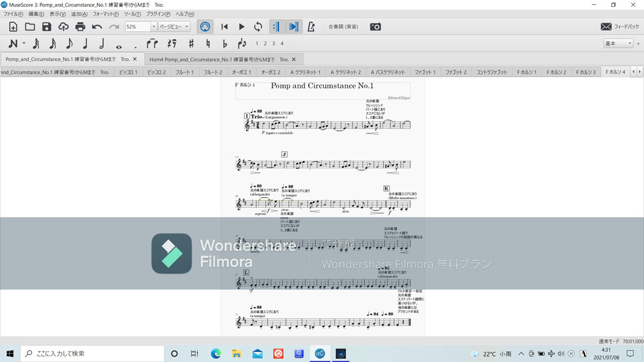
Task: Select voice 3
Action: coord(274,44)
